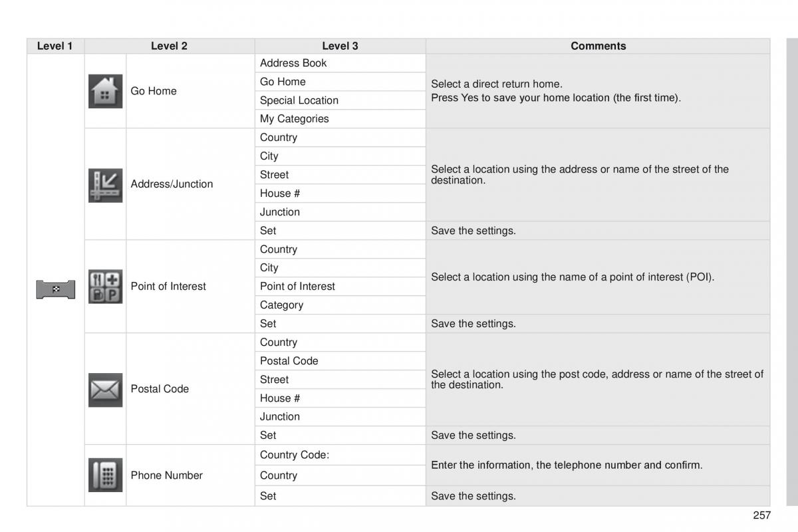798x532 pixels.
Task: Open Address Book entry under Go Home
Action: tap(340, 63)
